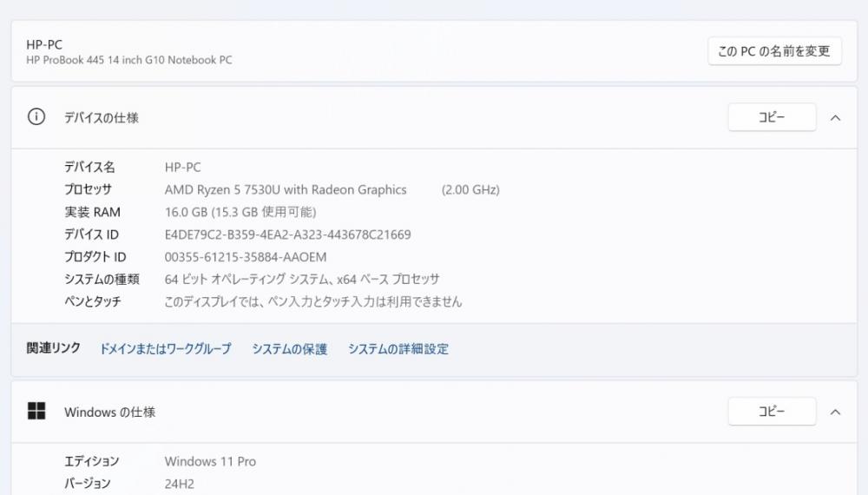
Task: Select the デバイスの仕様 section title
Action: coord(102,117)
